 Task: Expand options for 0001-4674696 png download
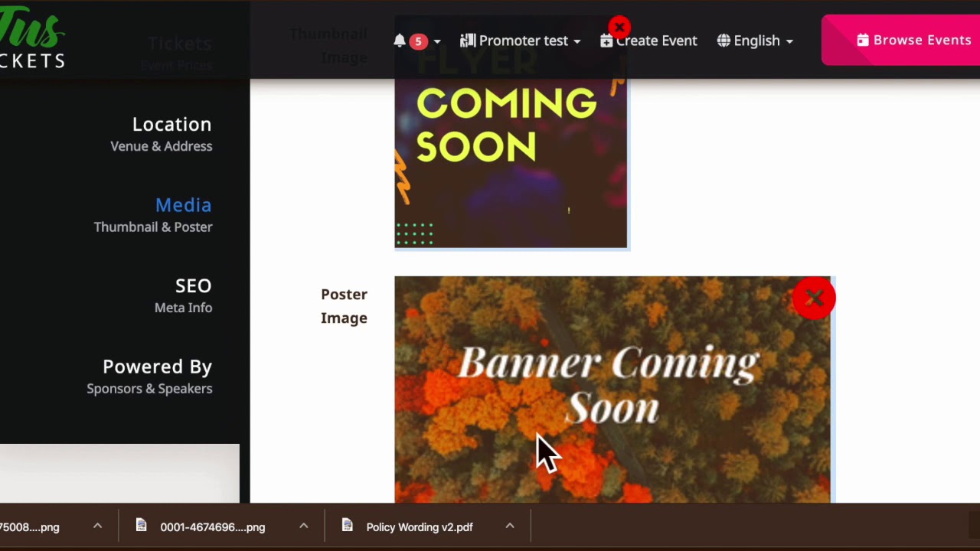tap(303, 526)
